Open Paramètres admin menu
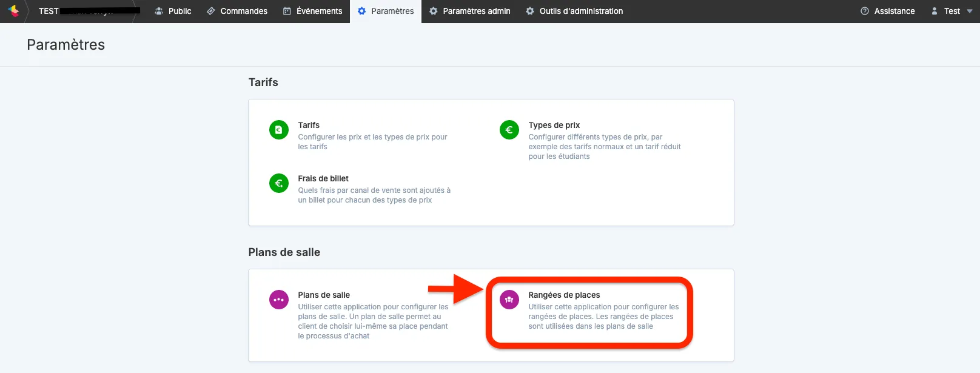 coord(470,11)
